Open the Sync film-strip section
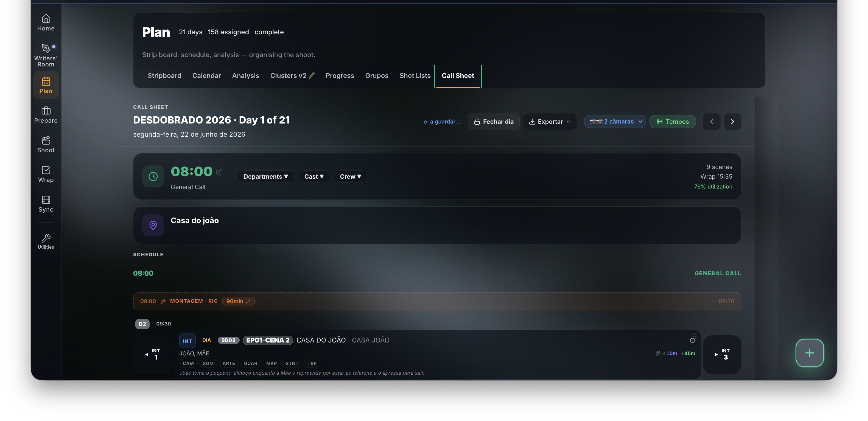The image size is (868, 421). click(46, 204)
